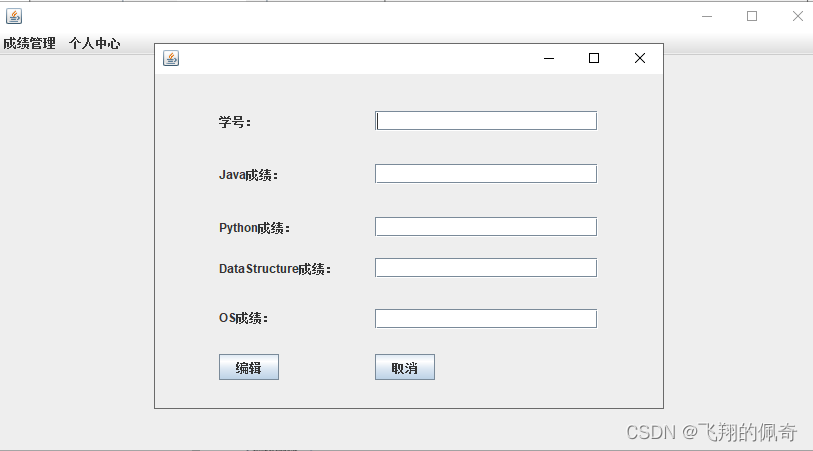
Task: Maximize the score edit dialog
Action: [x=594, y=58]
